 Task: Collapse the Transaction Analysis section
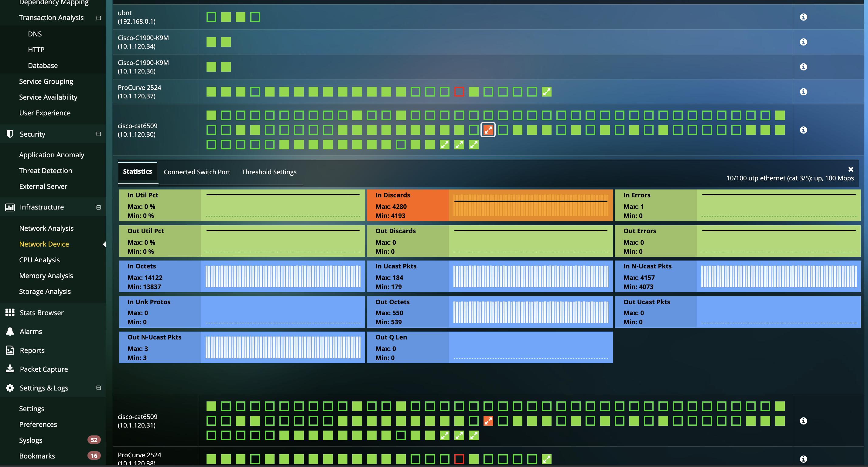pos(98,18)
